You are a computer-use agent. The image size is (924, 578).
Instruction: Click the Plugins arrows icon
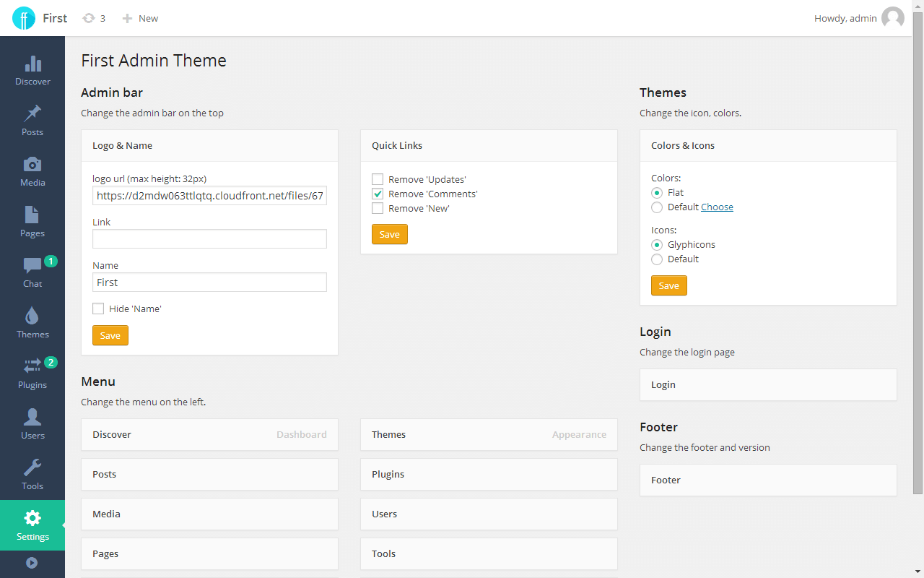click(x=32, y=366)
